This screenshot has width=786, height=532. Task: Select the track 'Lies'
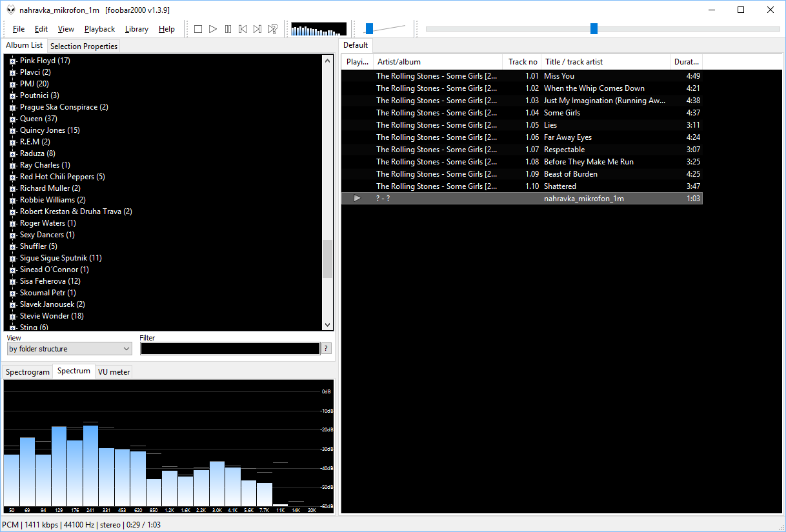coord(522,125)
